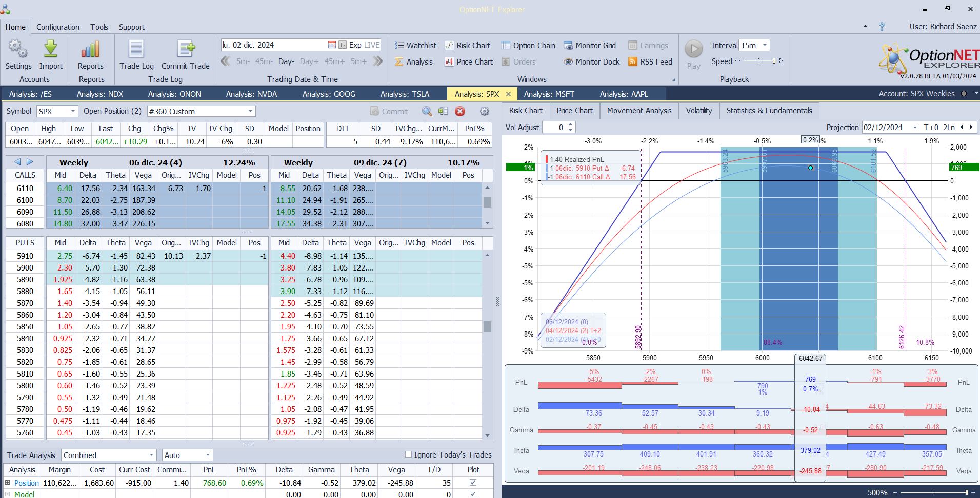Toggle LIVE mode
This screenshot has width=980, height=498.
(372, 45)
